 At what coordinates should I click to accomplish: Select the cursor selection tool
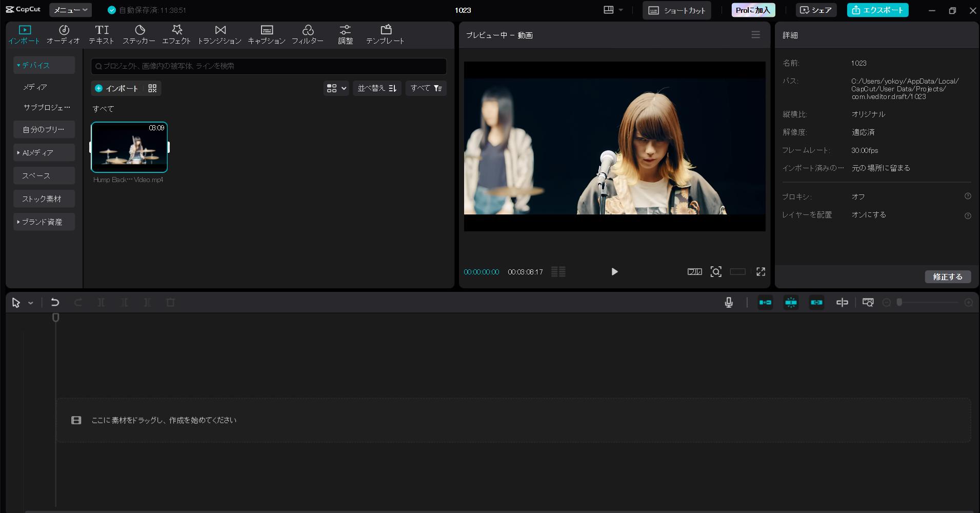(x=16, y=303)
